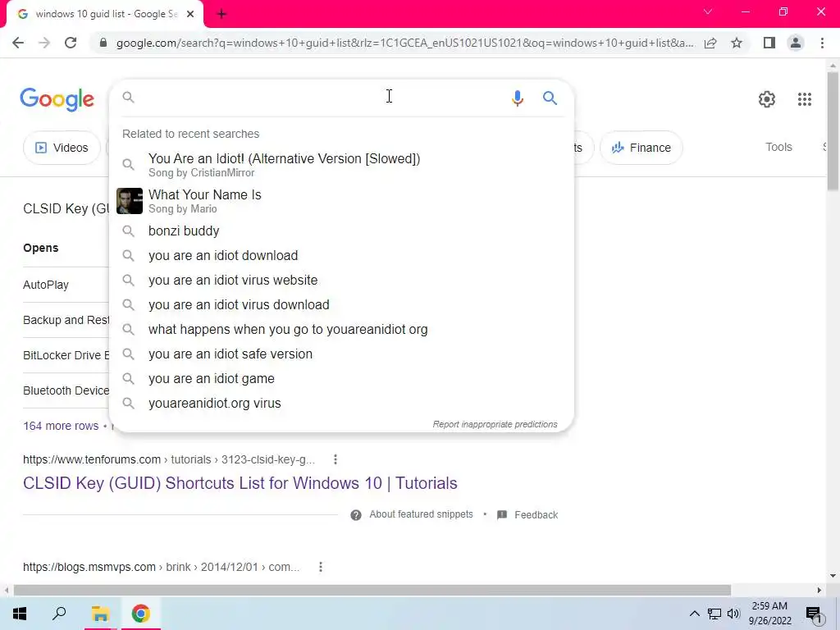Go forward to the next page
Viewport: 840px width, 630px height.
[x=44, y=43]
